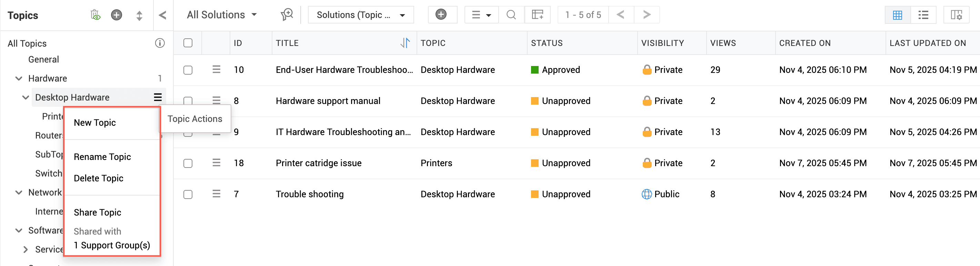Choose Rename Topic from the menu

pyautogui.click(x=102, y=157)
